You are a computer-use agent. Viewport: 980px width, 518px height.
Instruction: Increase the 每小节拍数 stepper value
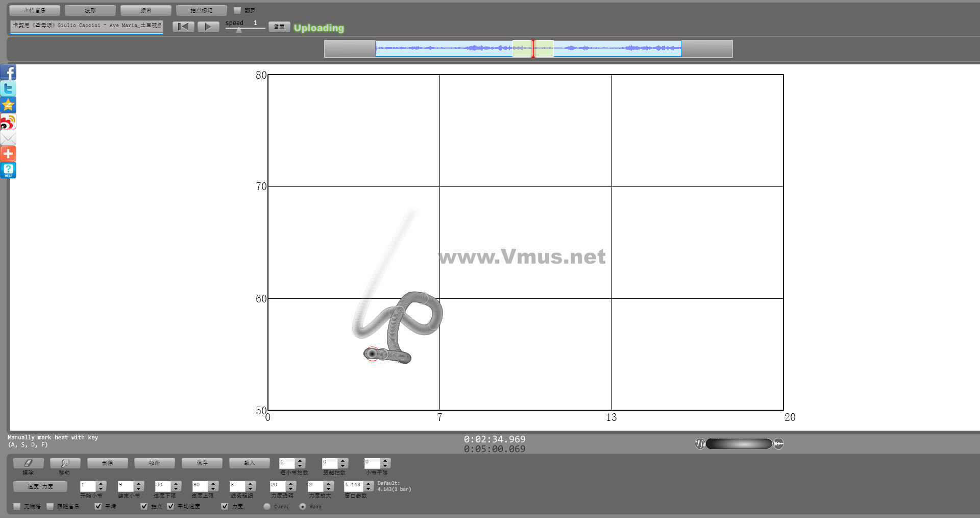tap(300, 460)
